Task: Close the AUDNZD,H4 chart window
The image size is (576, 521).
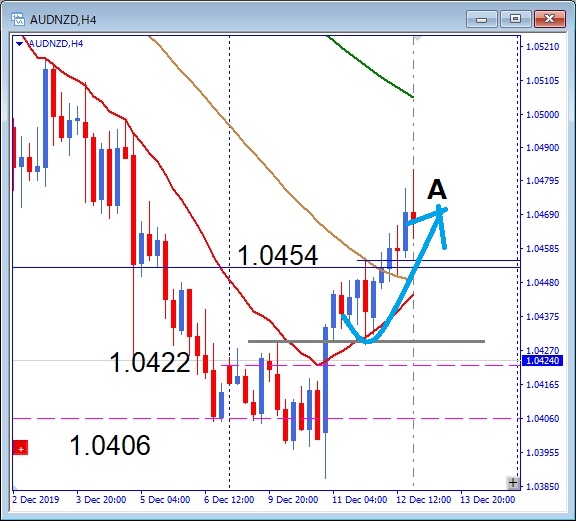Action: tap(550, 19)
